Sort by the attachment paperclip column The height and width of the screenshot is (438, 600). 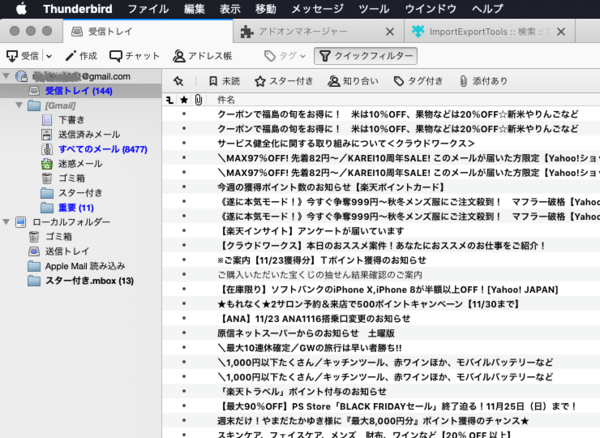pyautogui.click(x=197, y=100)
